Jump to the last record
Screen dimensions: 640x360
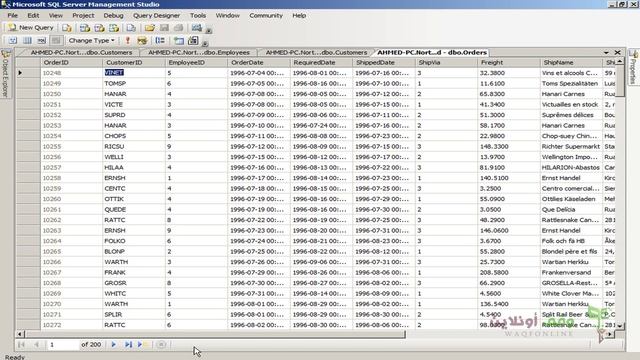[x=128, y=344]
